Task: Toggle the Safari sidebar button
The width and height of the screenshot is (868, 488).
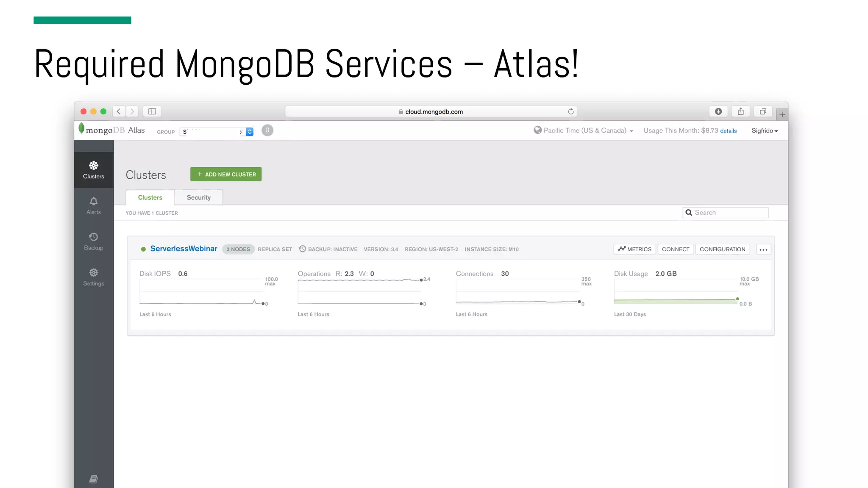Action: (x=152, y=111)
